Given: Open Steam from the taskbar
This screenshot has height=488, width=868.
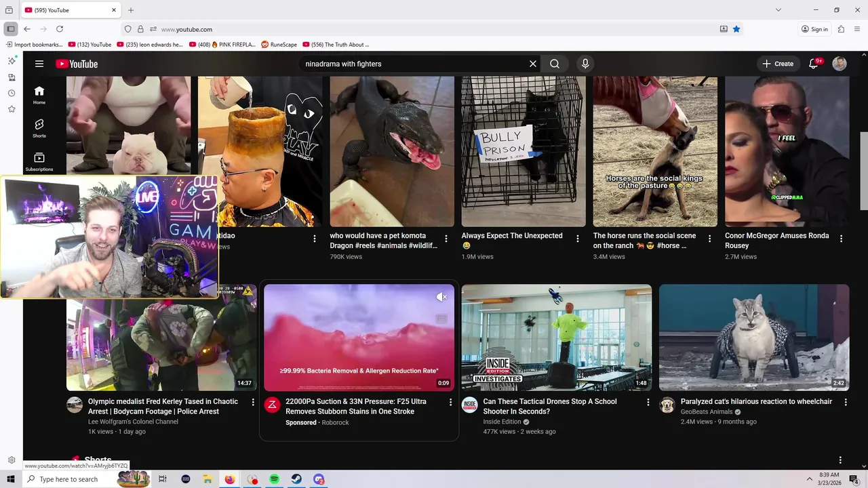Looking at the screenshot, I should (297, 479).
